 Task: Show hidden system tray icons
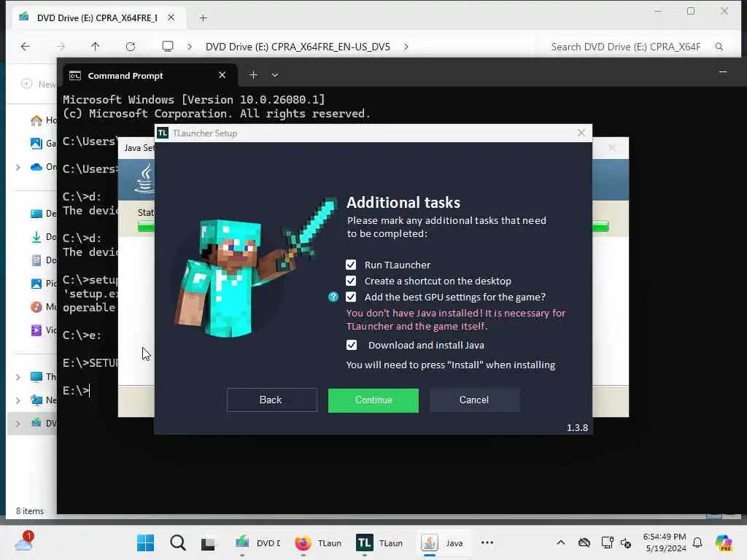point(561,542)
